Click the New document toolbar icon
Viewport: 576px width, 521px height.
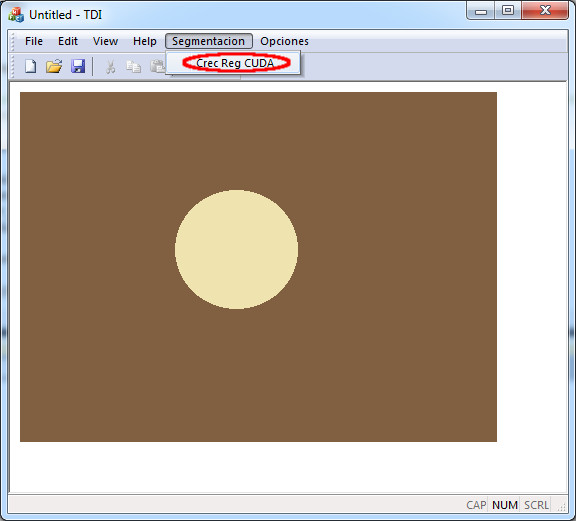point(30,67)
